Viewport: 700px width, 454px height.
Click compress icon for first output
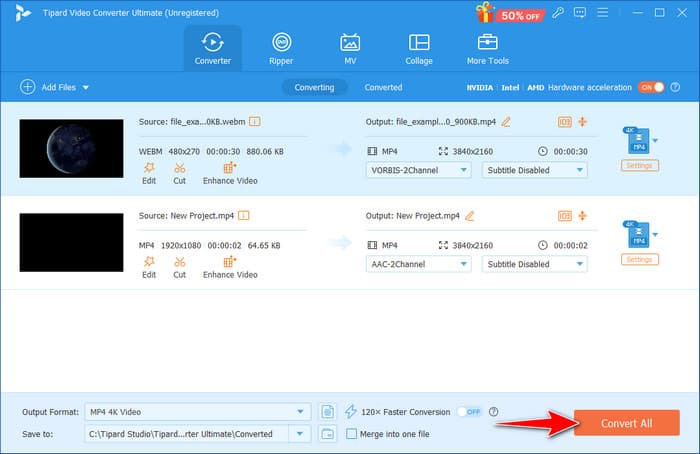583,122
